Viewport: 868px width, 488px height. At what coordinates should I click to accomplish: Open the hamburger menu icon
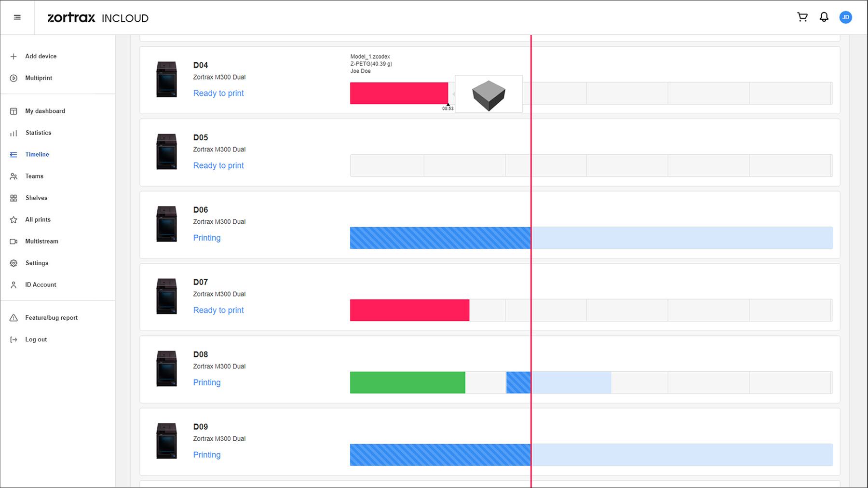17,17
